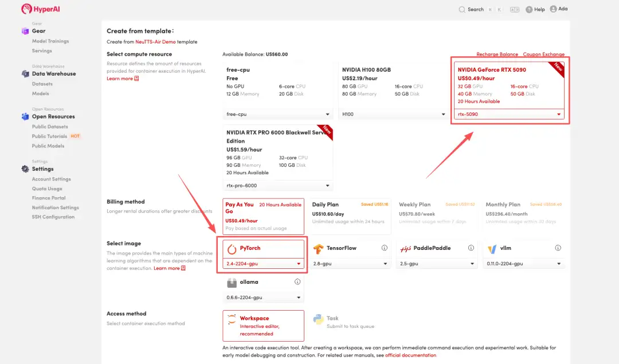The image size is (619, 364).
Task: Open the NeuTTS-Air Demo template link
Action: coord(155,41)
